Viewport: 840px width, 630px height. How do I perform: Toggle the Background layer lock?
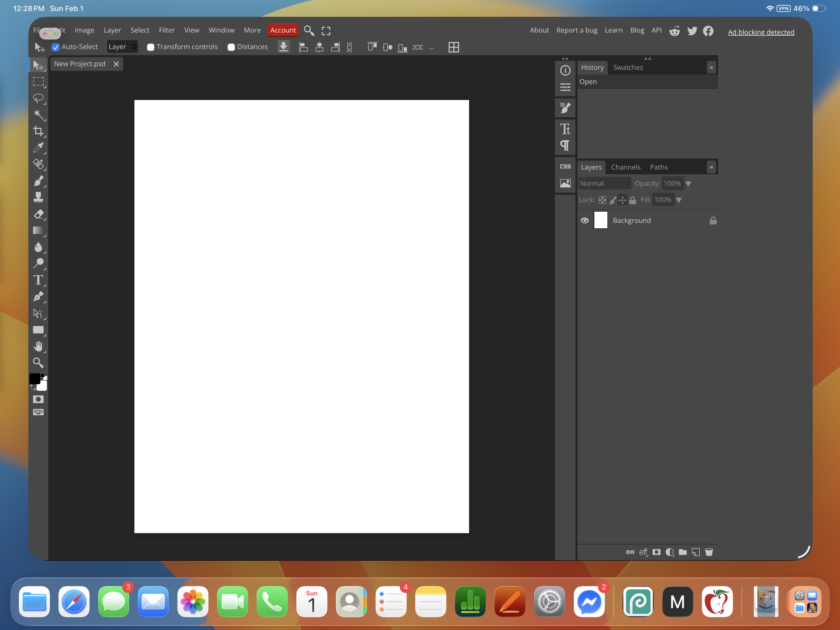[x=713, y=220]
